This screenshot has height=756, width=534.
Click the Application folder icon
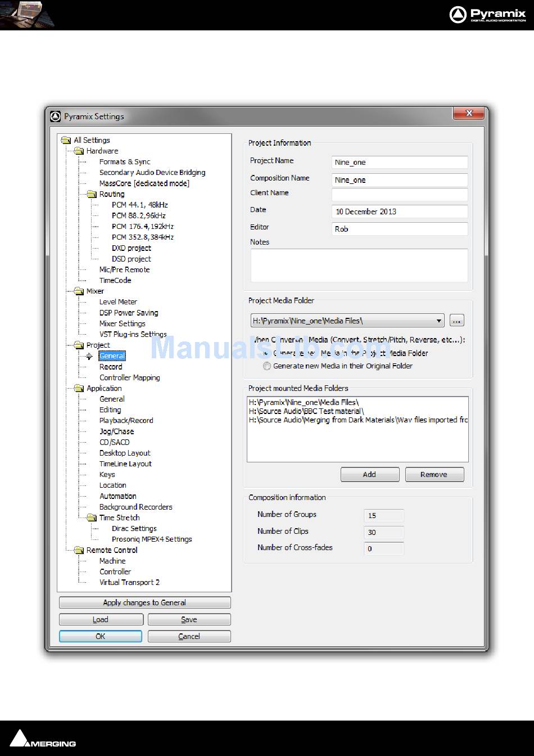tap(78, 389)
